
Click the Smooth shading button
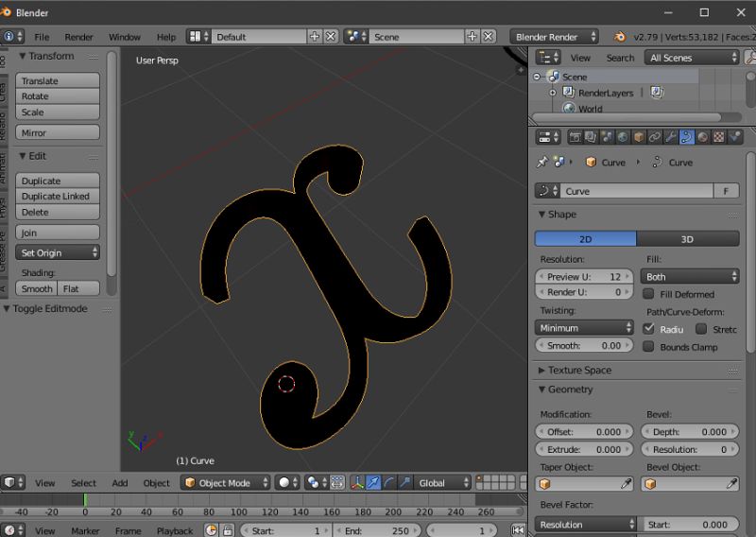[37, 288]
